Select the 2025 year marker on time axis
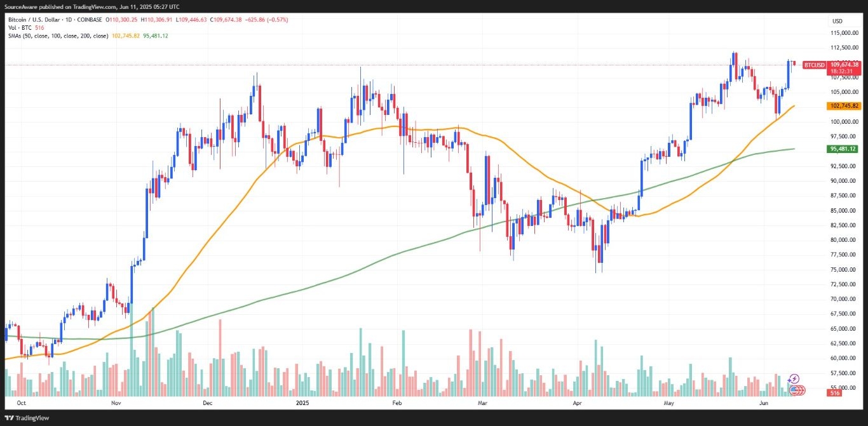 coord(302,403)
